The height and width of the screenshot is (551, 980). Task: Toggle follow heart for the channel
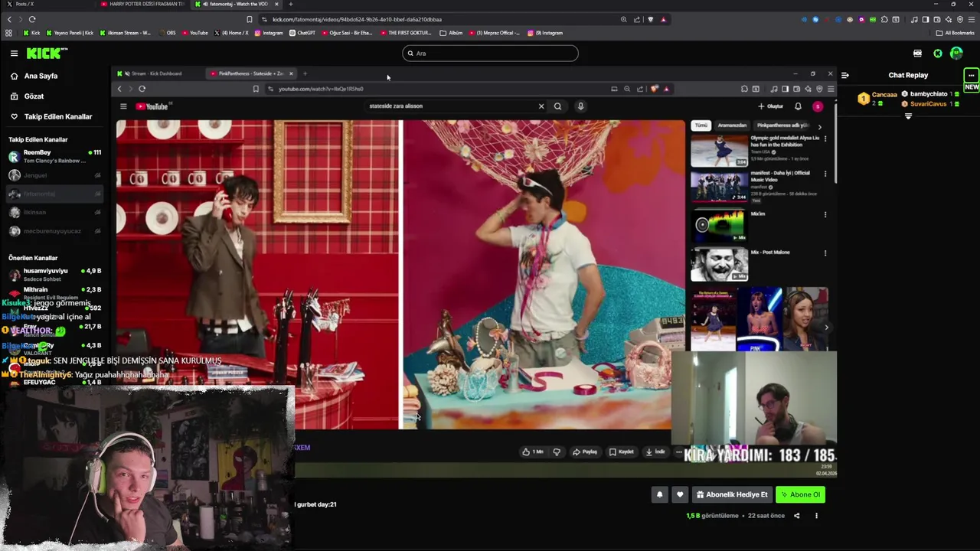coord(679,494)
